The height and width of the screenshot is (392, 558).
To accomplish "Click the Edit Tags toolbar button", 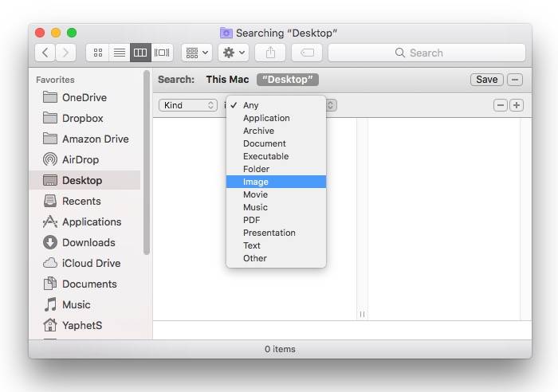I will click(x=307, y=53).
